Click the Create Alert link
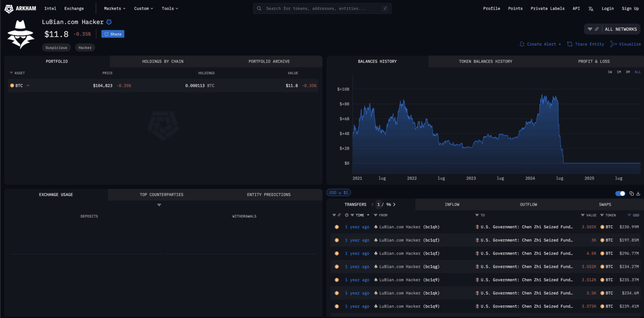Screen dimensions: 644x318 pos(540,44)
